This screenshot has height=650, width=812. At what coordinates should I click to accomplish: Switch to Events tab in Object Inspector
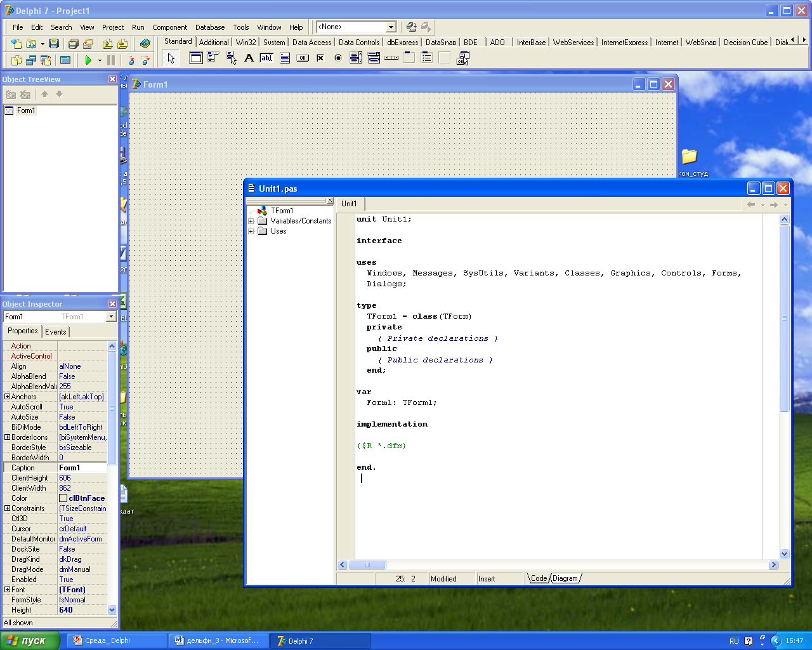(x=56, y=332)
